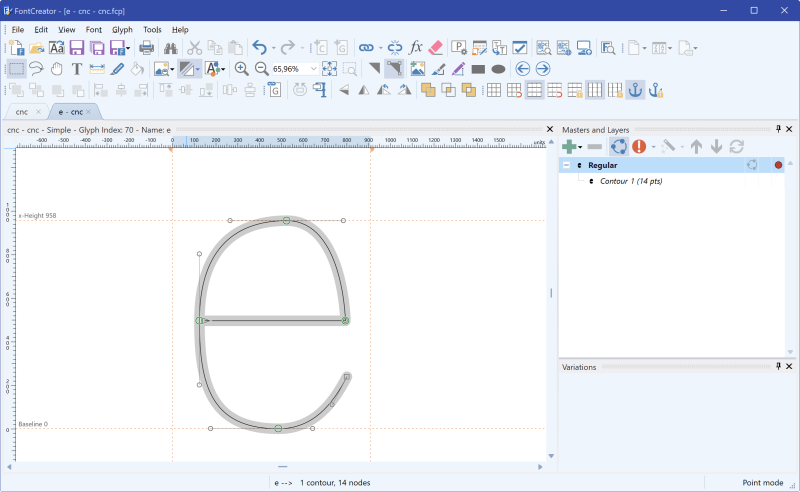Viewport: 800px width, 492px height.
Task: Go to previous glyph arrow
Action: click(x=522, y=68)
